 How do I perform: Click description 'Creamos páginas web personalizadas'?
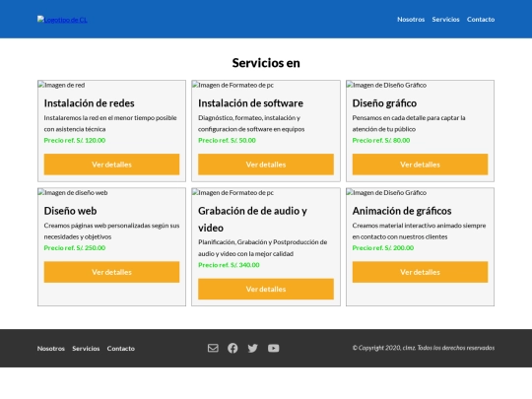coord(111,231)
